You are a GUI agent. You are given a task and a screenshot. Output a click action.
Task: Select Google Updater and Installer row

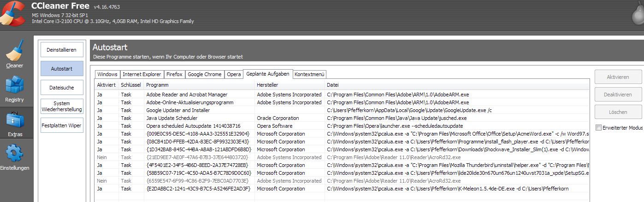click(342, 110)
